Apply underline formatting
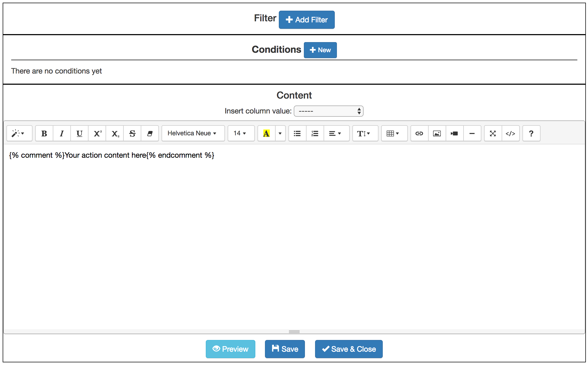 pyautogui.click(x=79, y=133)
